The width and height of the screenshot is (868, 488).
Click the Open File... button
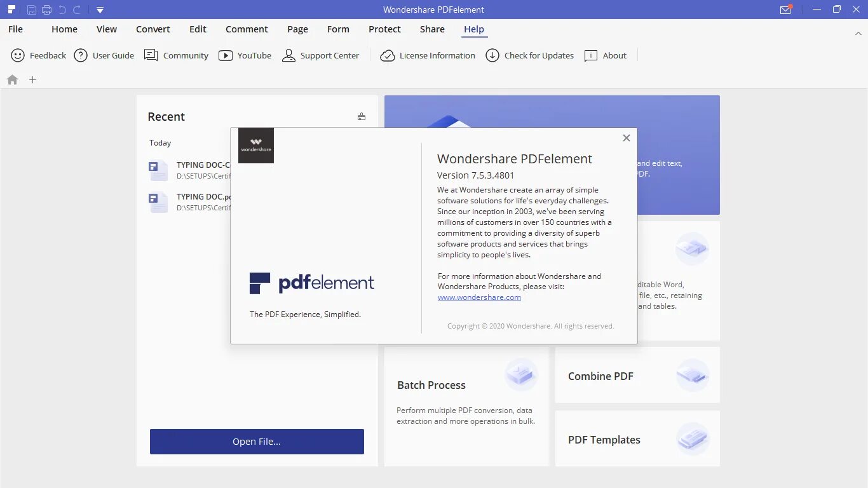pos(257,442)
